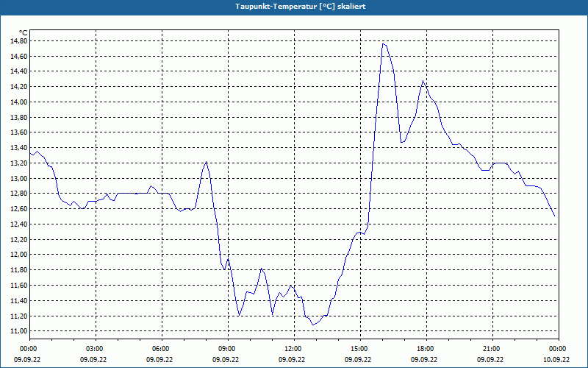The height and width of the screenshot is (368, 588).
Task: Select the 09.09.22 date under 03:00
Action: coord(93,359)
